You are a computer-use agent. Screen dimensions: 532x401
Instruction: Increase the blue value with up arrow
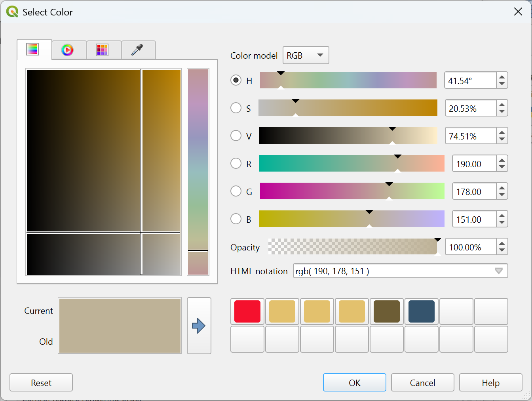[502, 216]
